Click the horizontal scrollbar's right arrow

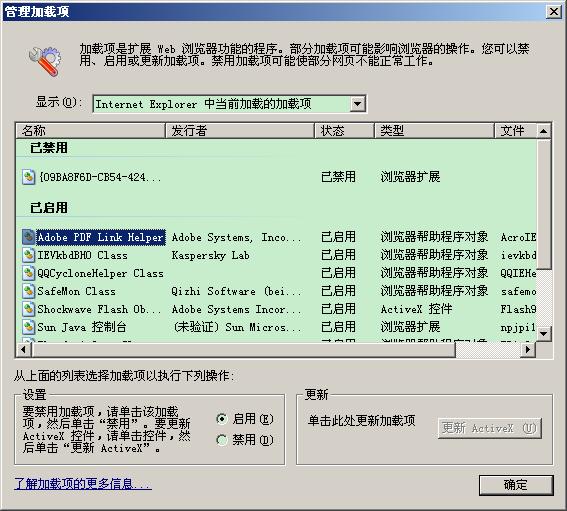[528, 350]
